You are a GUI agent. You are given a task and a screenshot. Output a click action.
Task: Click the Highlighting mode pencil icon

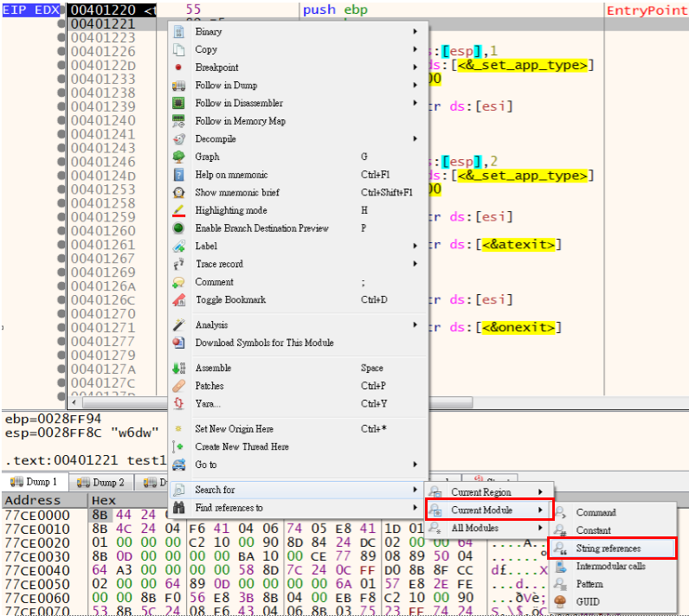tap(178, 210)
